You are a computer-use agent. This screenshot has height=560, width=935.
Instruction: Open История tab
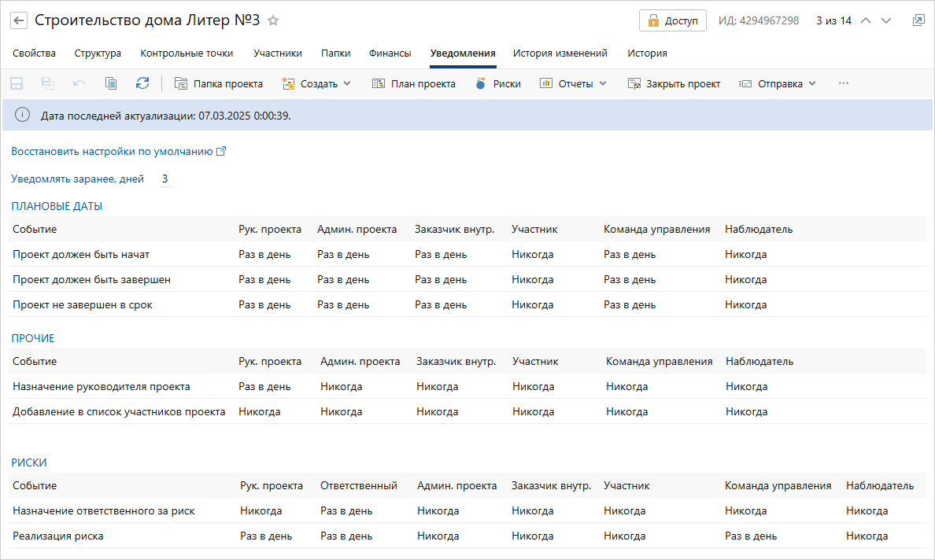647,53
